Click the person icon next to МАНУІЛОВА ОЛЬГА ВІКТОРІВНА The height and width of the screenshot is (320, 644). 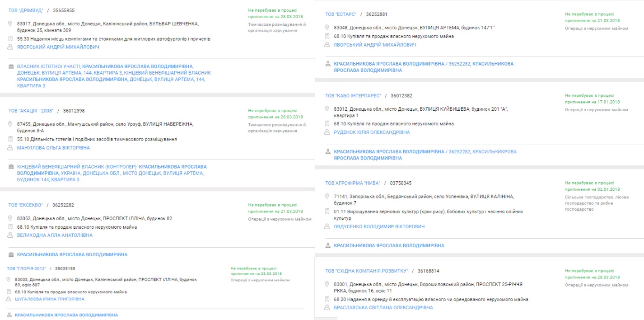pyautogui.click(x=10, y=148)
